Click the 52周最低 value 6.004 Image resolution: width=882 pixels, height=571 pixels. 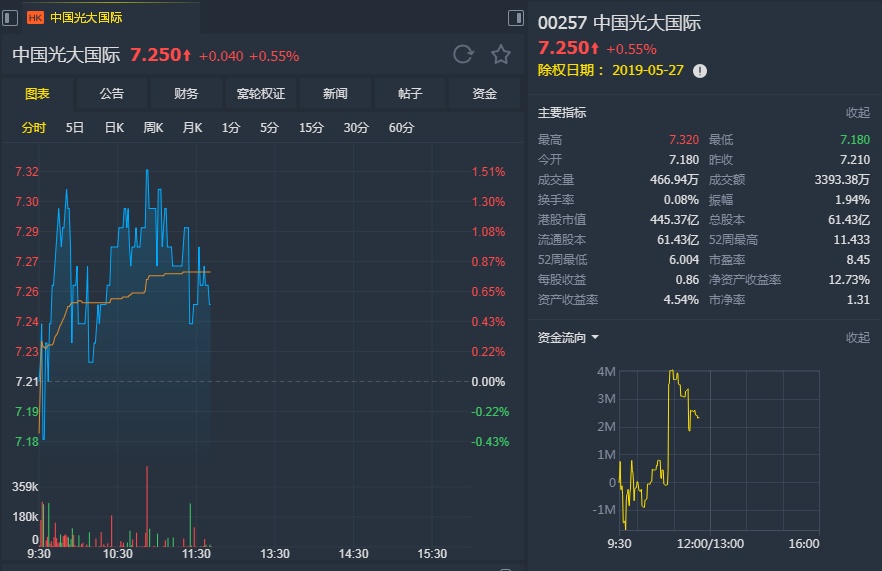coord(683,259)
